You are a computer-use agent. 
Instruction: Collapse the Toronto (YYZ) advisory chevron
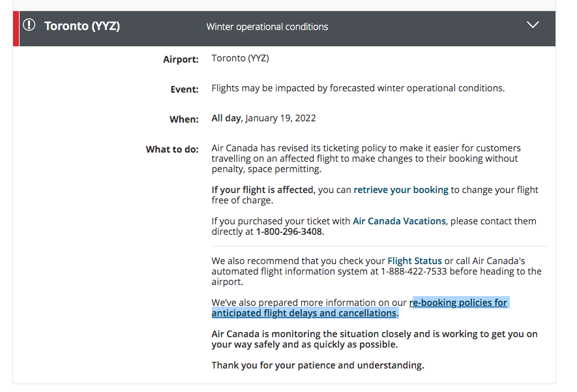[x=533, y=25]
